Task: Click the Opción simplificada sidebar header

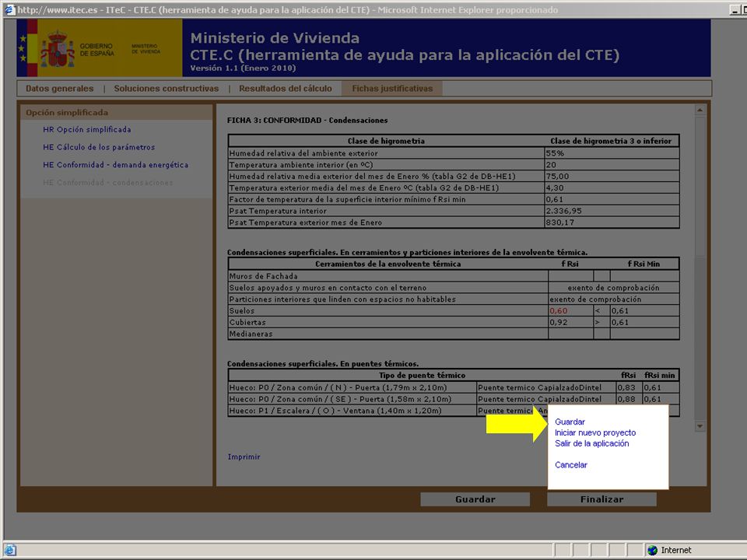Action: pos(116,112)
